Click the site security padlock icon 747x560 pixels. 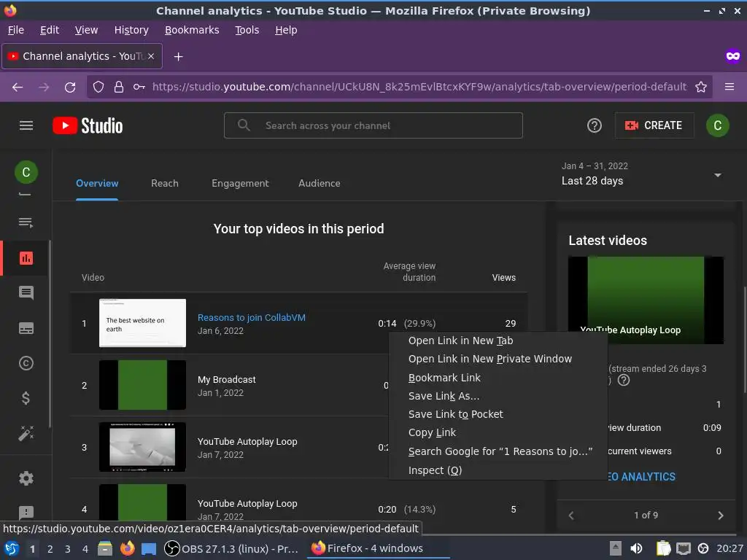click(x=119, y=87)
